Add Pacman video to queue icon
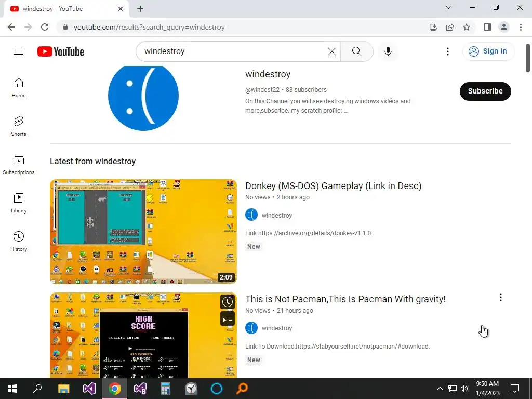The width and height of the screenshot is (532, 399). [228, 319]
